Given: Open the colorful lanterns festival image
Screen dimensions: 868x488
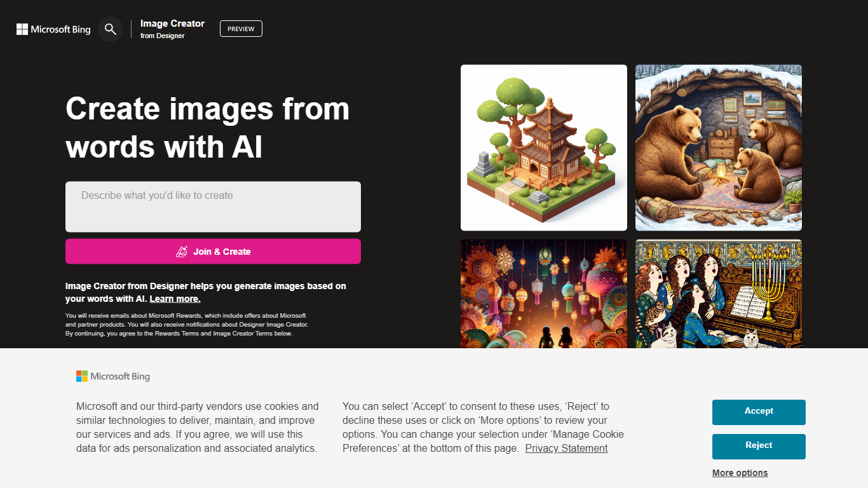Looking at the screenshot, I should 544,294.
